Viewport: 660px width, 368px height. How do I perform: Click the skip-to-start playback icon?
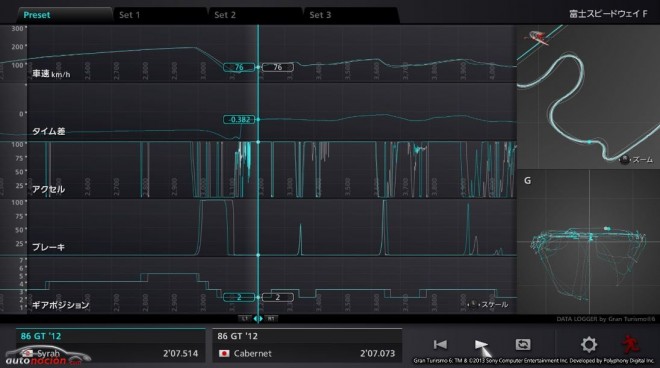click(440, 344)
